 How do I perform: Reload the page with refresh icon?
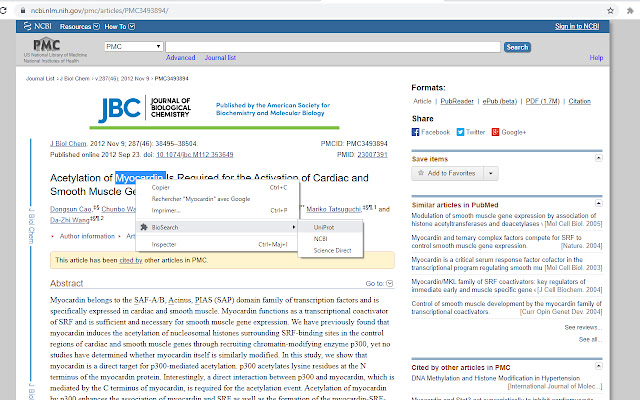3,11
